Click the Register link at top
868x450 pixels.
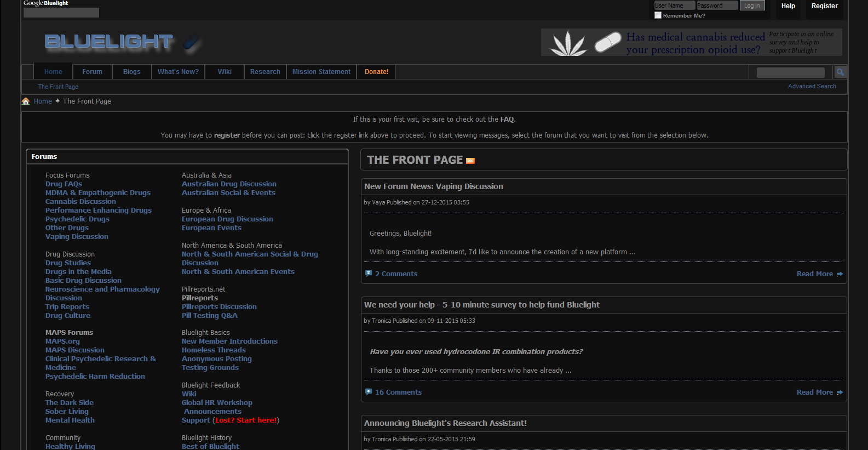(824, 6)
